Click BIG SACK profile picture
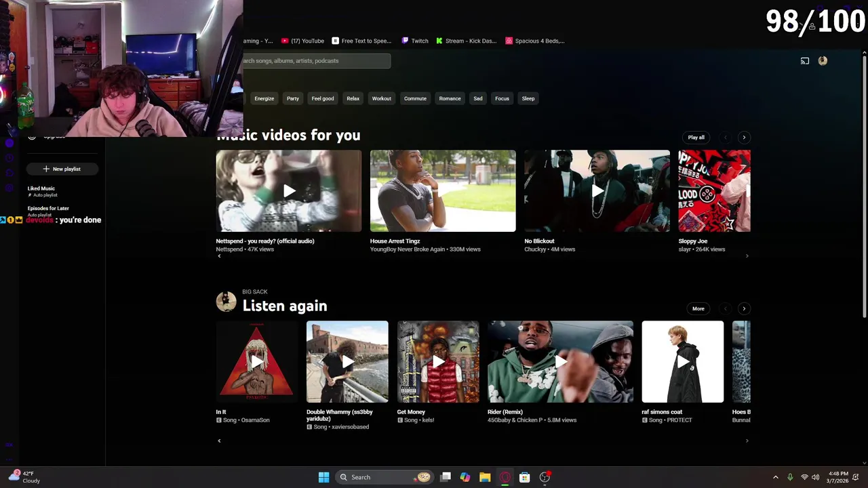 tap(226, 302)
